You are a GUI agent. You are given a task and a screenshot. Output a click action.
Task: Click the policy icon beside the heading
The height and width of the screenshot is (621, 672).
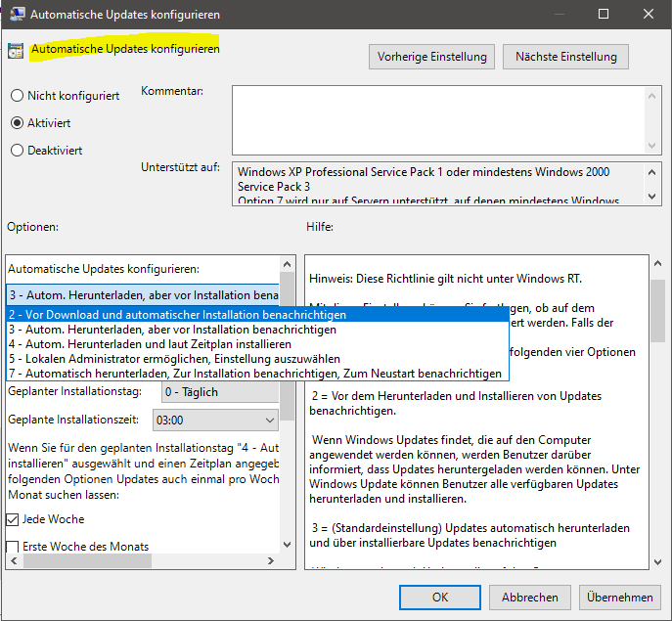tap(16, 51)
